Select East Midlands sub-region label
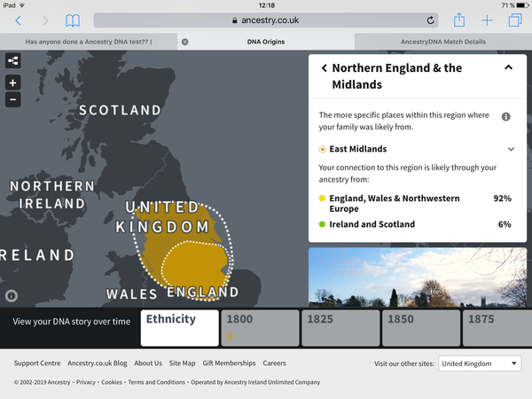Image resolution: width=532 pixels, height=399 pixels. 358,149
